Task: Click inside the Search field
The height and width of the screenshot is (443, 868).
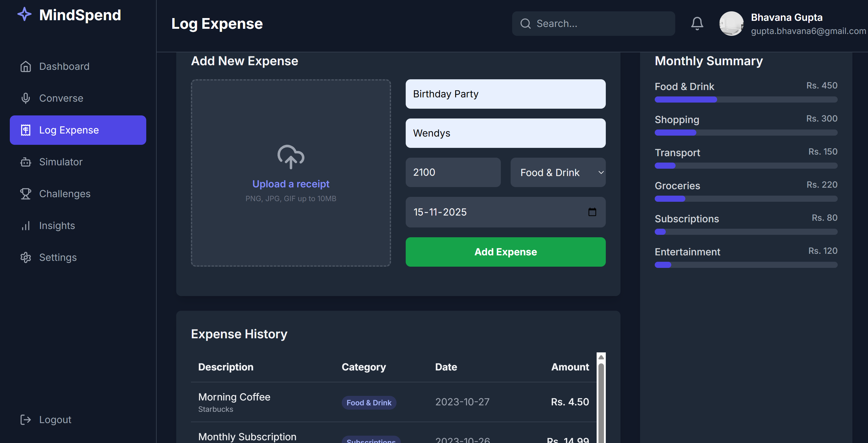Action: point(593,23)
